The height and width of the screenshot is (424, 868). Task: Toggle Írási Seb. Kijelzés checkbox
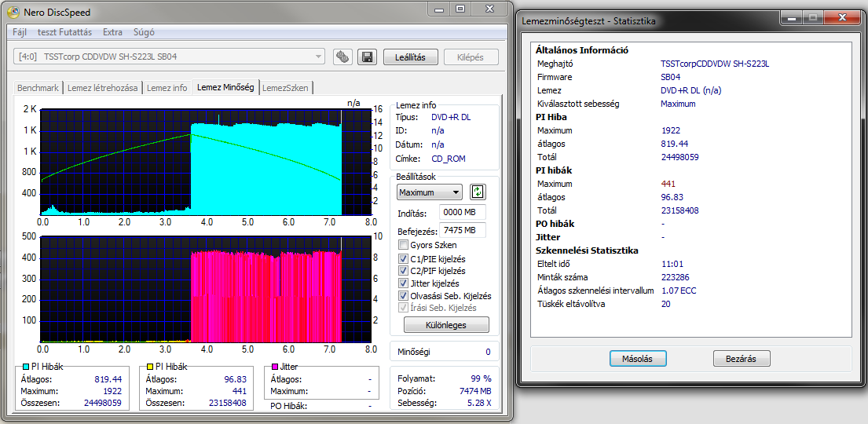point(402,308)
